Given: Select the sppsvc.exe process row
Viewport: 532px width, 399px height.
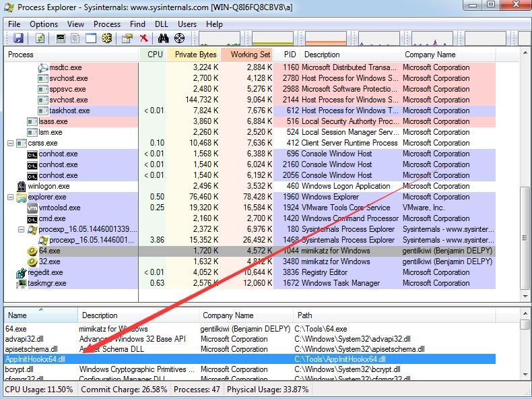Looking at the screenshot, I should click(x=250, y=89).
